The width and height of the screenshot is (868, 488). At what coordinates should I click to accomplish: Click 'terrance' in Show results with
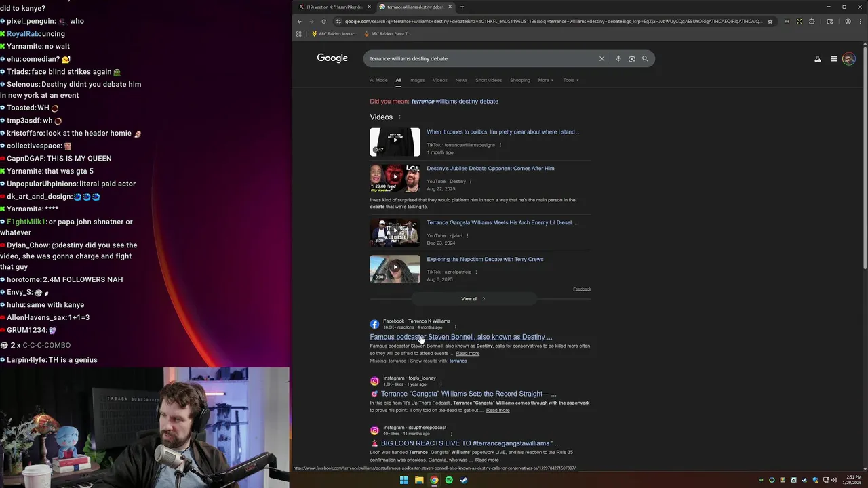click(458, 361)
